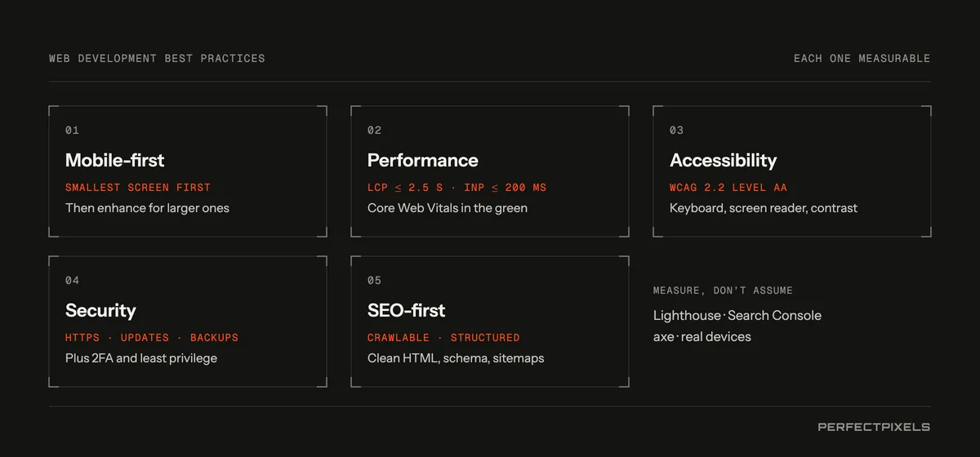Click the 'Crawlable · Structured' orange line
The height and width of the screenshot is (457, 980).
click(x=443, y=338)
